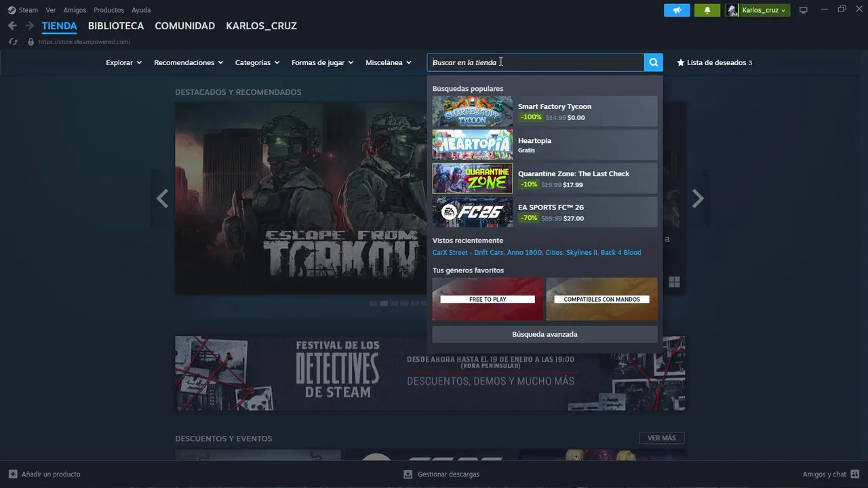
Task: Expand the Explorar dropdown
Action: pyautogui.click(x=123, y=62)
